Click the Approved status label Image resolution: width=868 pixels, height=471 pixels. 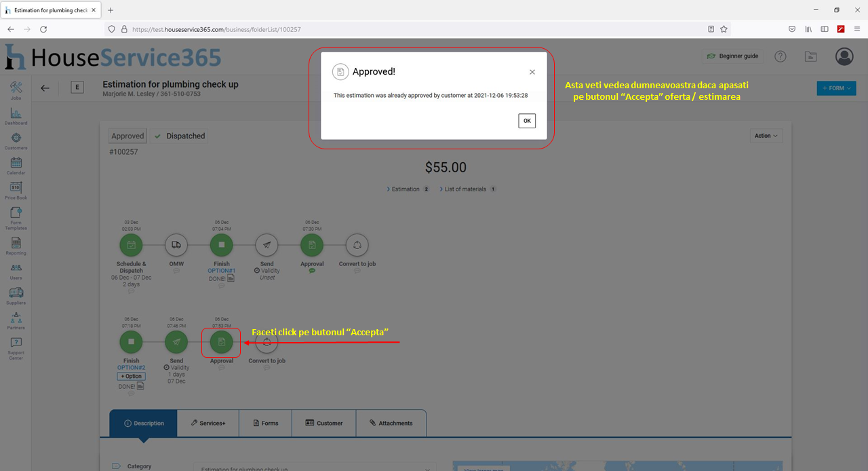pos(127,136)
